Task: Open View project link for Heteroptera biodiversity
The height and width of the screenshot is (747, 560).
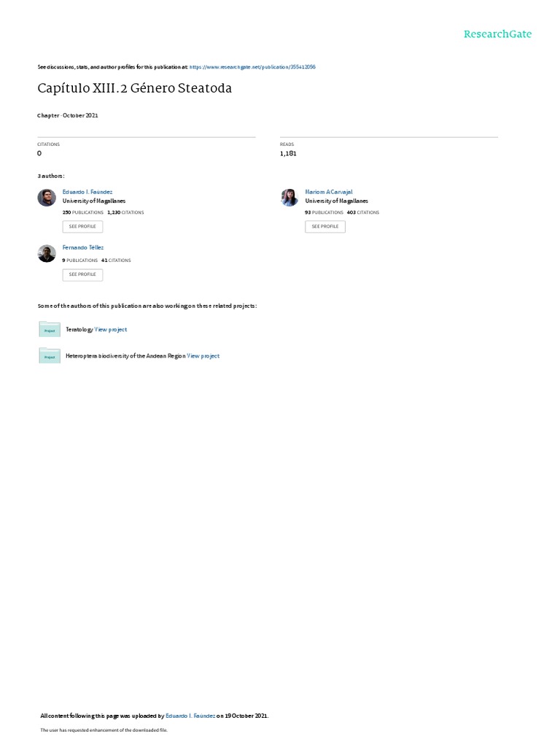Action: pos(203,356)
